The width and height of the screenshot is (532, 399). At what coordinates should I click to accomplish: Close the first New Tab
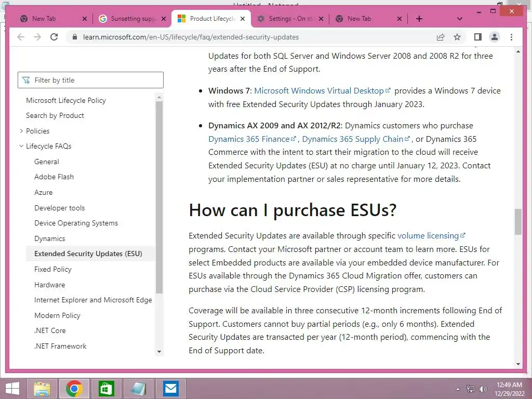click(85, 19)
